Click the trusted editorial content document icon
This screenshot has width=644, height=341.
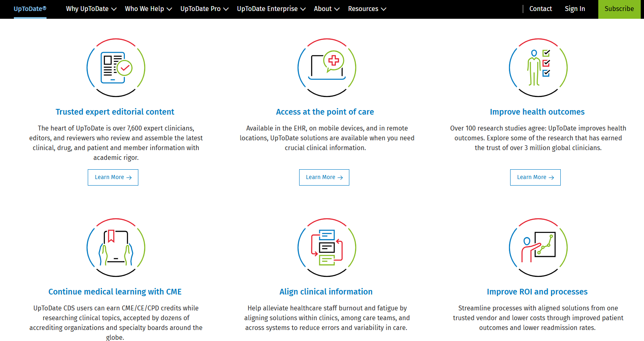click(116, 68)
